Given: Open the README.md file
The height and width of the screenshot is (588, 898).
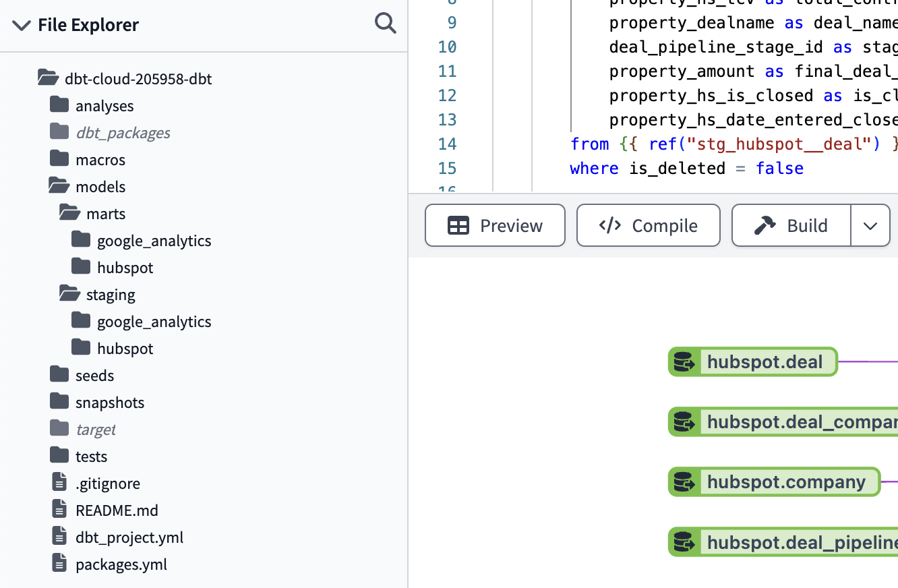Looking at the screenshot, I should pos(116,510).
